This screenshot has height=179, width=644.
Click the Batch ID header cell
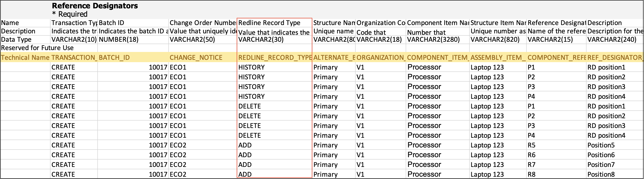[x=133, y=23]
